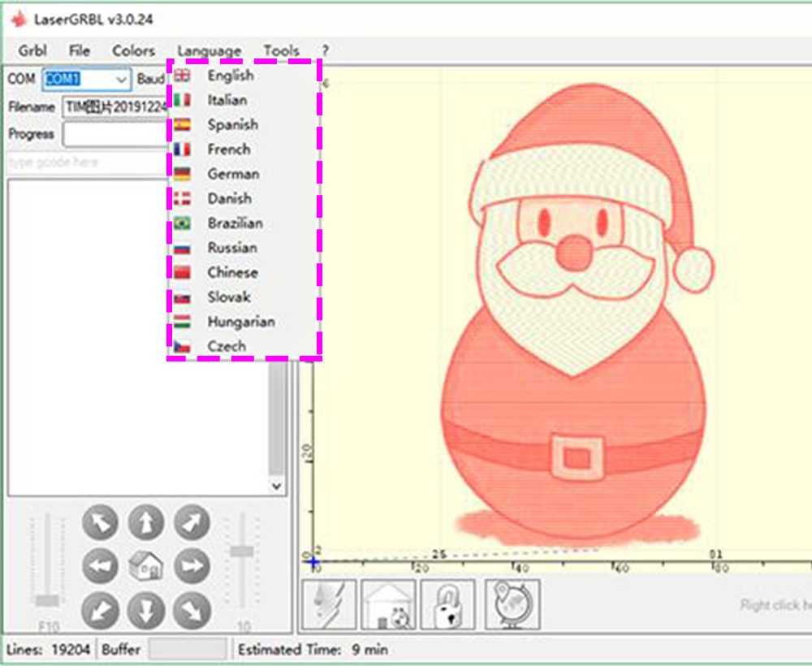Jog up with the up arrow button
Screen dimensions: 812x666
click(146, 522)
